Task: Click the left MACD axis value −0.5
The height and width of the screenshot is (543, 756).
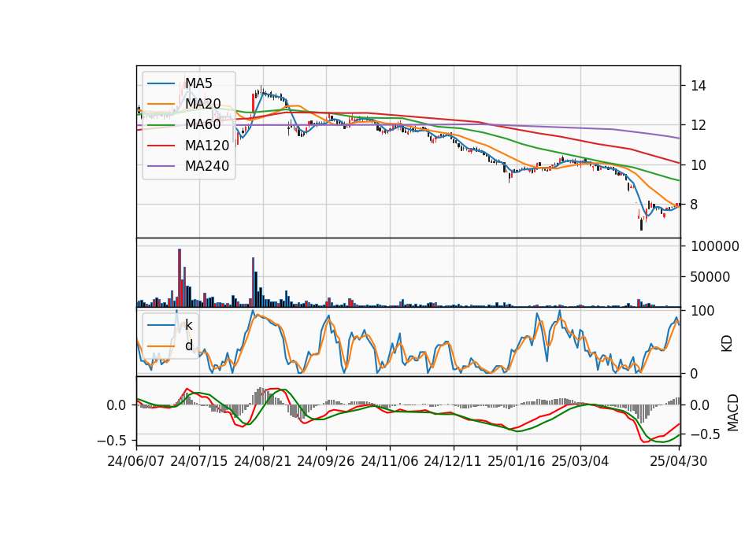Action: [112, 441]
